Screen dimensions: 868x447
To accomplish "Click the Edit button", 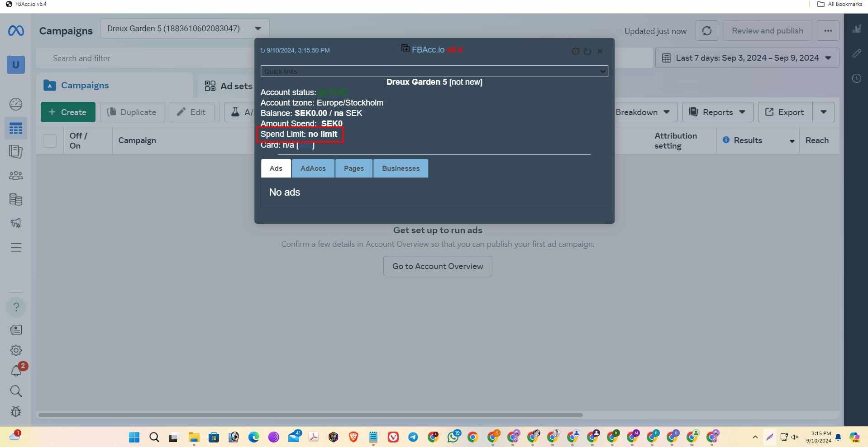I will tap(192, 112).
